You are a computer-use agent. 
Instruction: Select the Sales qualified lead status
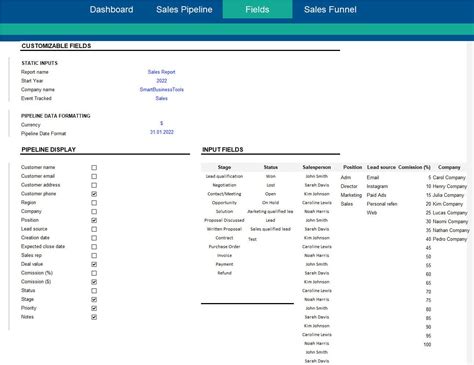(x=270, y=229)
